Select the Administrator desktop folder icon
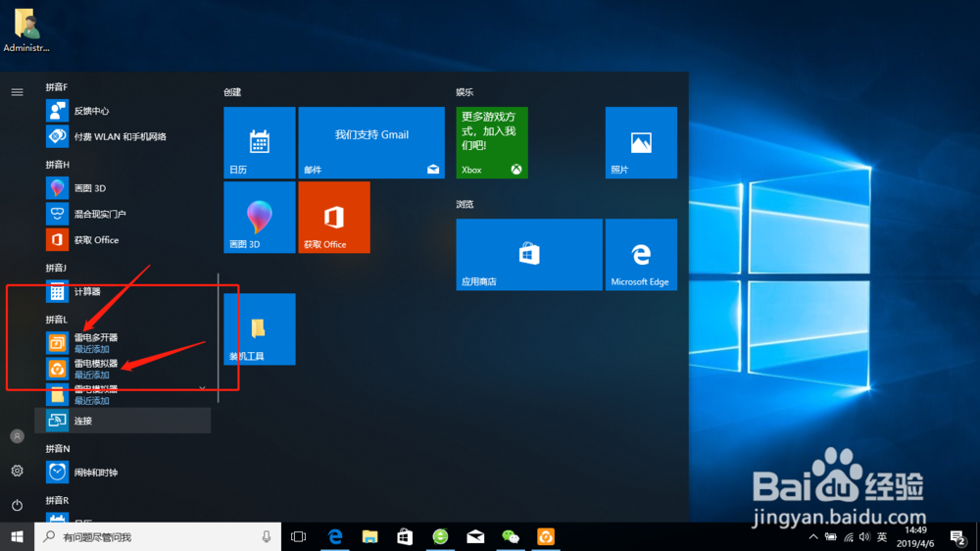The width and height of the screenshot is (980, 551). click(x=26, y=30)
